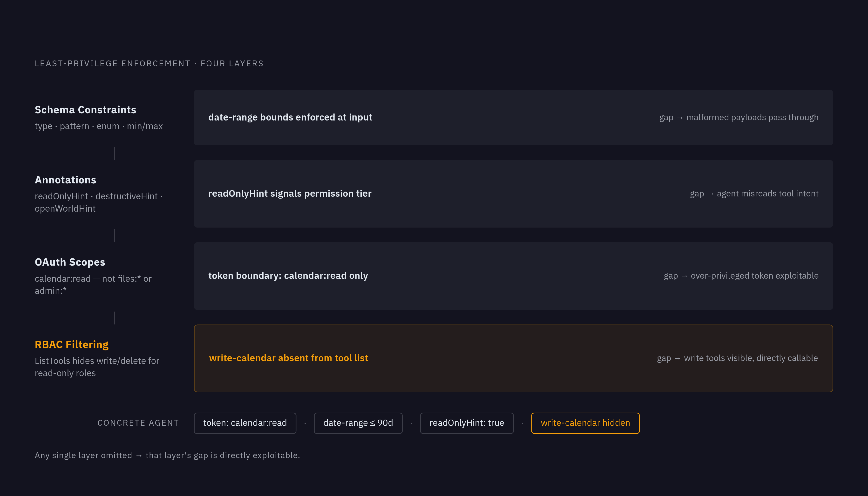
Task: Select the orange RBAC Filtering heading
Action: tap(72, 344)
